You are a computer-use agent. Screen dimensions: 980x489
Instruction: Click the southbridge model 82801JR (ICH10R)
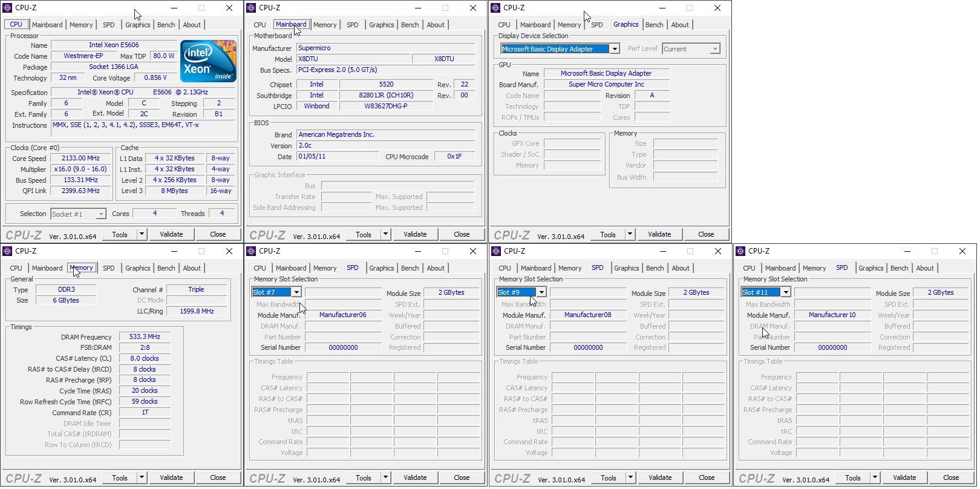coord(386,96)
